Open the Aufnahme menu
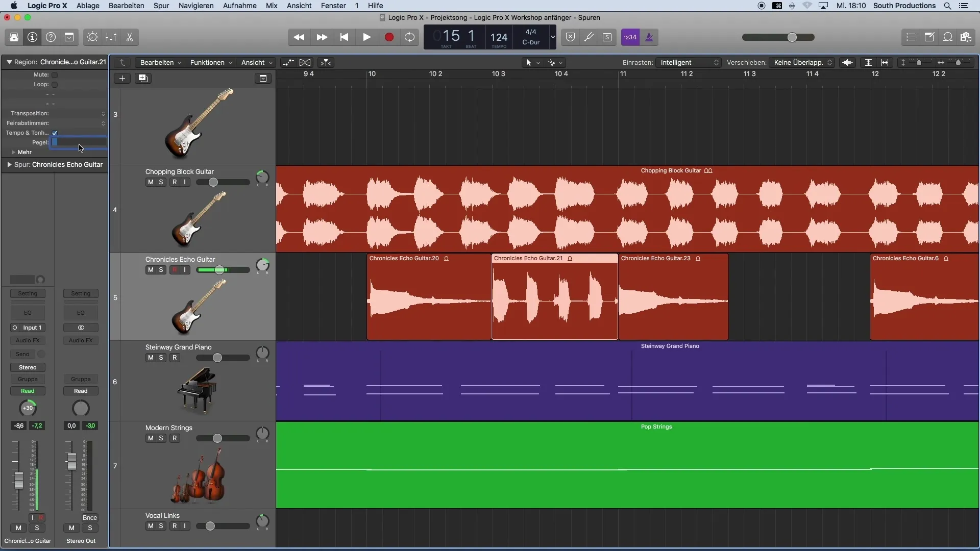The image size is (980, 551). (x=240, y=6)
